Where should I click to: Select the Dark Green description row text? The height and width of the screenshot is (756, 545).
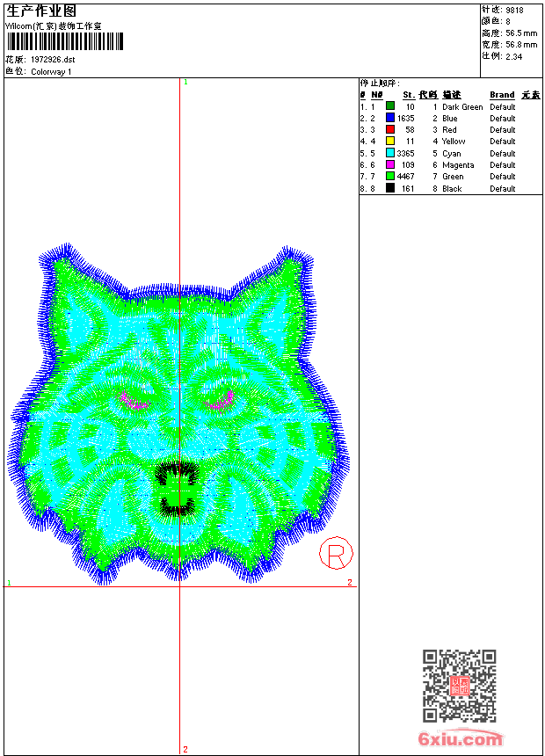462,107
